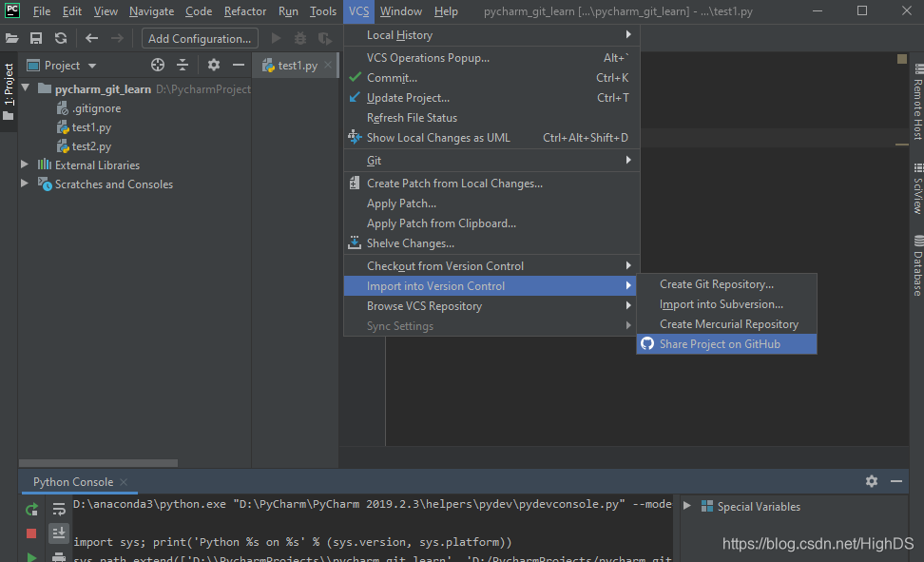Screen dimensions: 924x562
Task: Hide the Project panel with minus icon
Action: click(x=238, y=65)
